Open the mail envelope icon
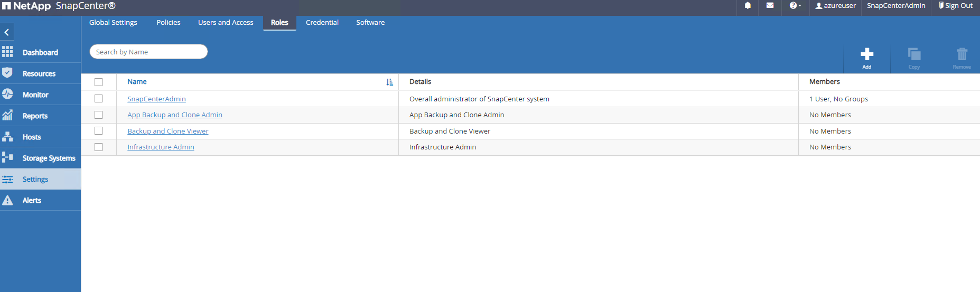 [x=770, y=6]
